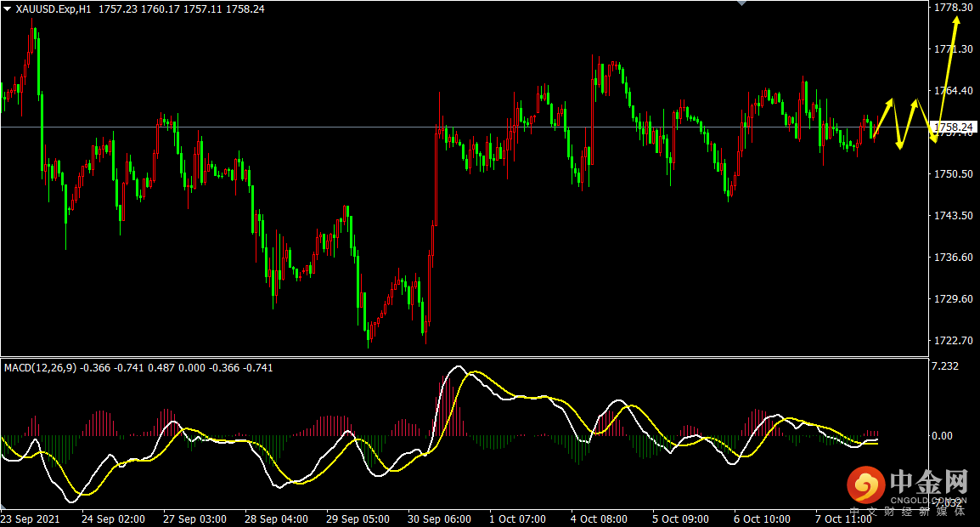
Task: Click the 0.00 MACD zero-level label
Action: 943,436
